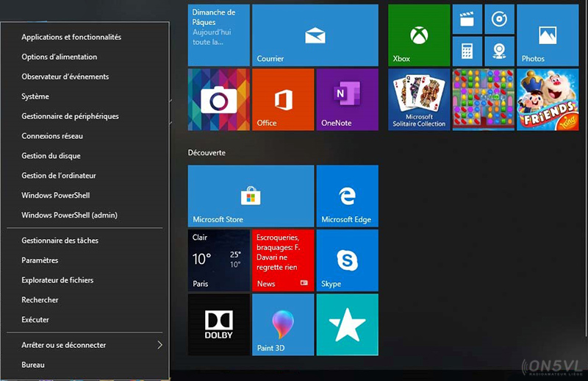Click the Découverte group heading
The height and width of the screenshot is (381, 588).
point(207,153)
